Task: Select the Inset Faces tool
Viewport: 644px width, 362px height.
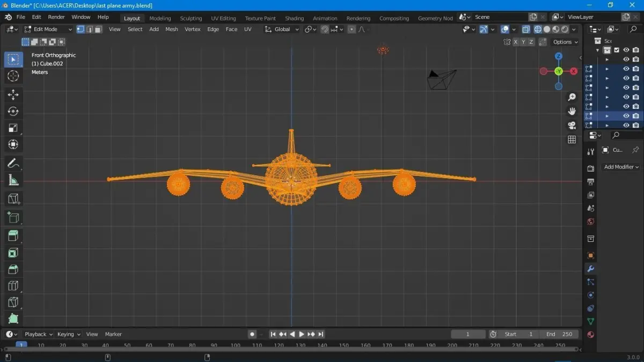Action: click(13, 253)
